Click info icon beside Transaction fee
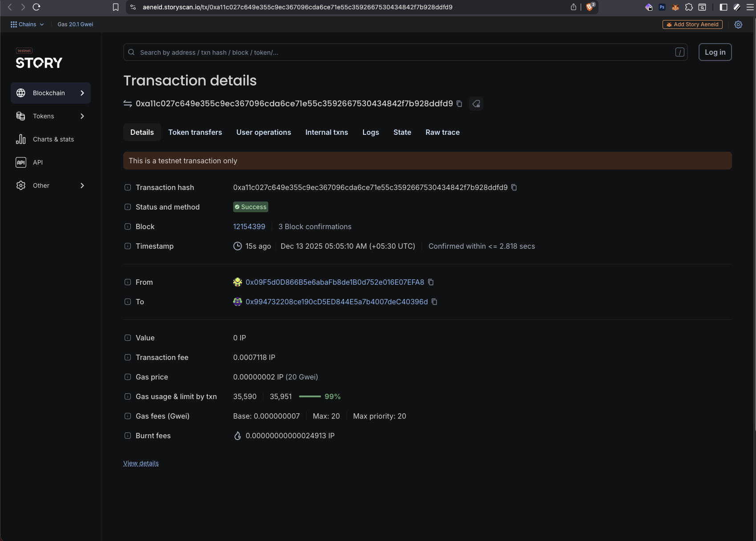The width and height of the screenshot is (756, 541). pyautogui.click(x=128, y=357)
